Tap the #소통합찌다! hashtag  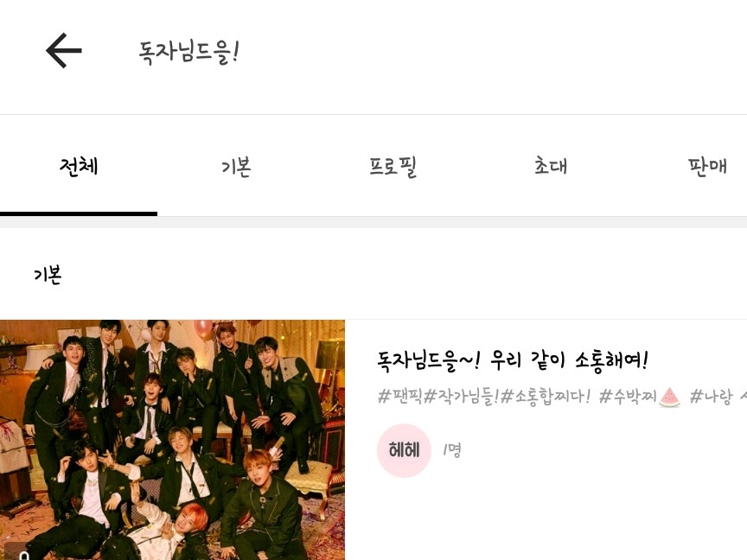click(x=546, y=396)
